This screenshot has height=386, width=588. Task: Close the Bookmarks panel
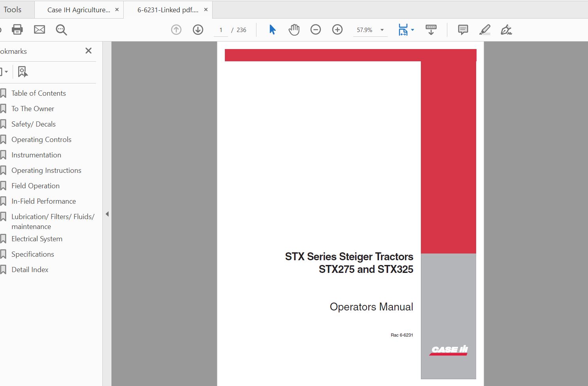[x=89, y=51]
